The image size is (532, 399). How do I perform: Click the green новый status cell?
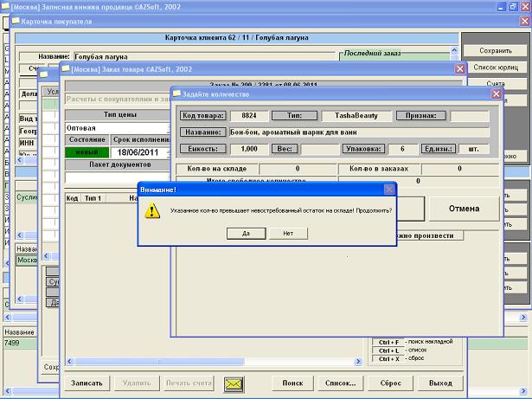(x=87, y=152)
